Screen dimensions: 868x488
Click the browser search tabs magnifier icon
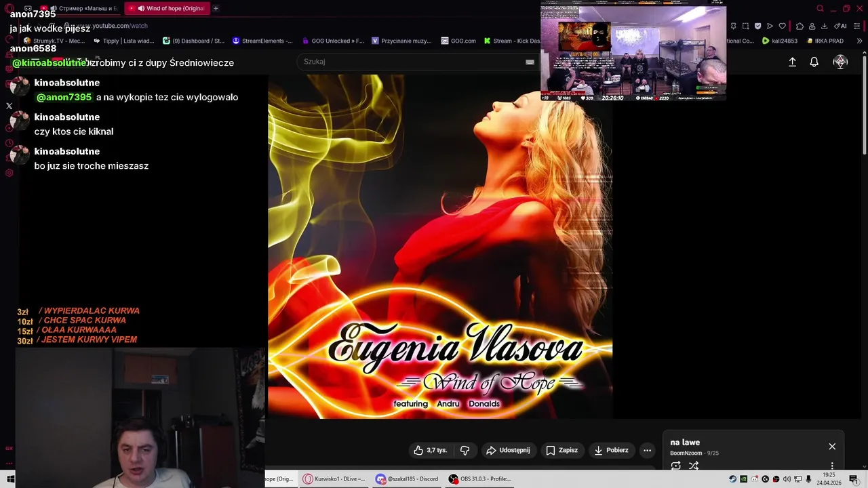click(820, 8)
